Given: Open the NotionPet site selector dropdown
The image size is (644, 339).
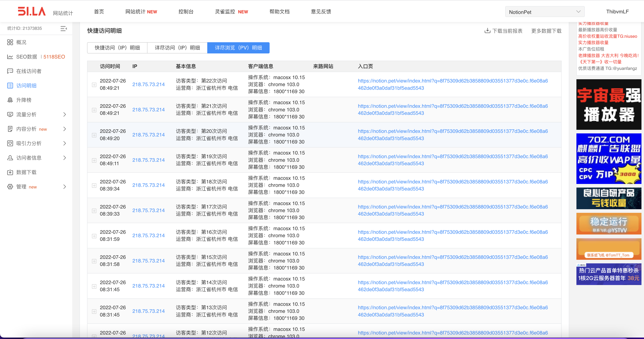Looking at the screenshot, I should point(545,12).
